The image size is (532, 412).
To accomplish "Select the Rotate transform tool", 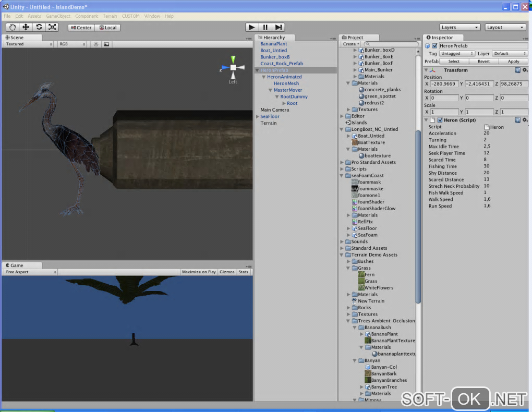I will coord(39,27).
